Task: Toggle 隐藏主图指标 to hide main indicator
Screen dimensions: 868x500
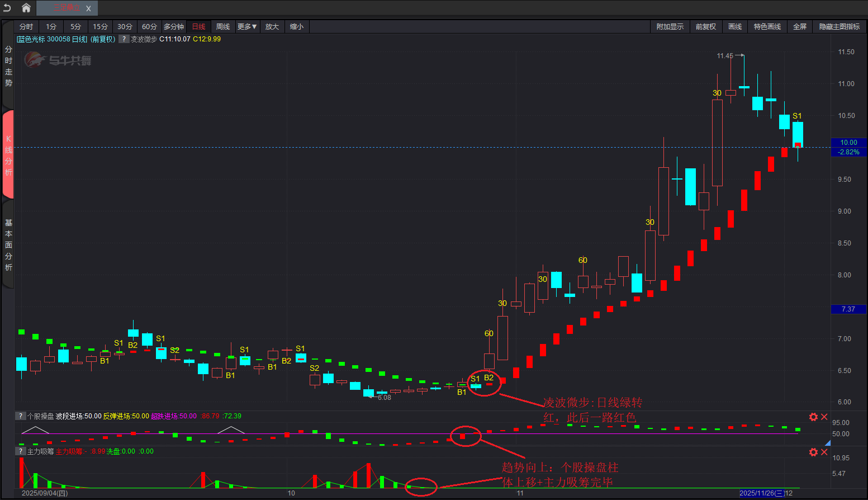Action: [839, 27]
